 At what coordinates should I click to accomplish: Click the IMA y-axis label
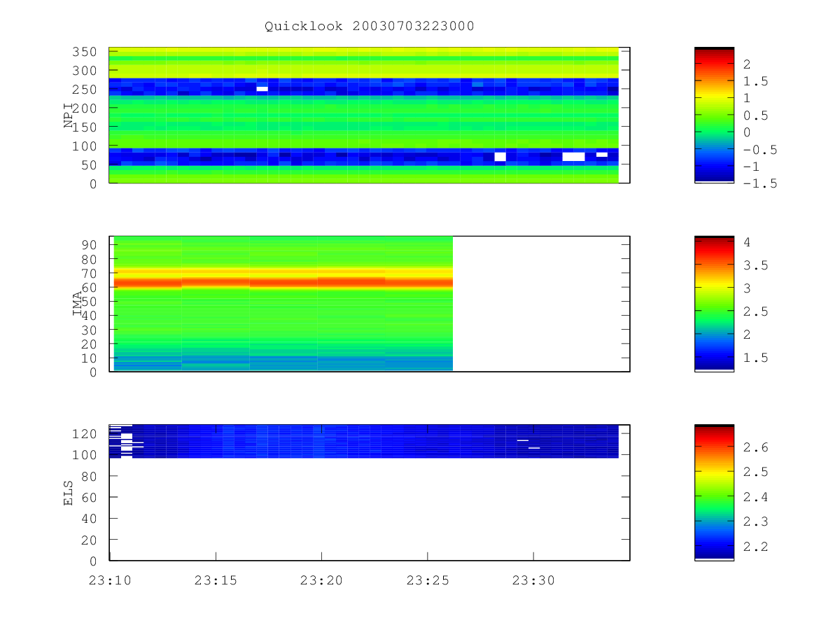78,305
